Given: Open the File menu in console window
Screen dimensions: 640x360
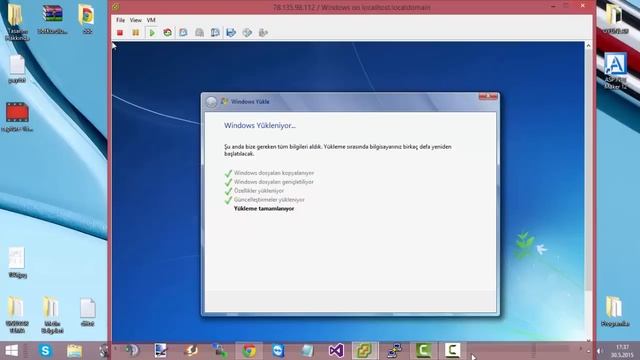Looking at the screenshot, I should coord(120,20).
